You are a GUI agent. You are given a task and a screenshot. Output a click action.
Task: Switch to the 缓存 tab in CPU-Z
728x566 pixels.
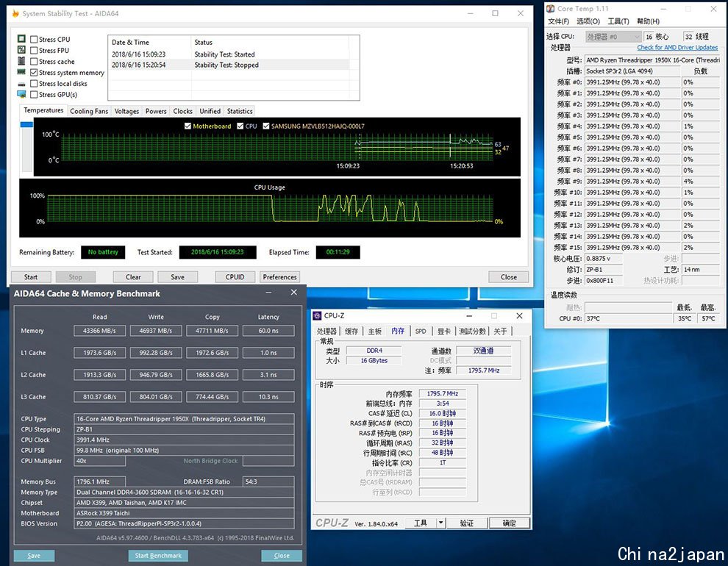point(351,332)
